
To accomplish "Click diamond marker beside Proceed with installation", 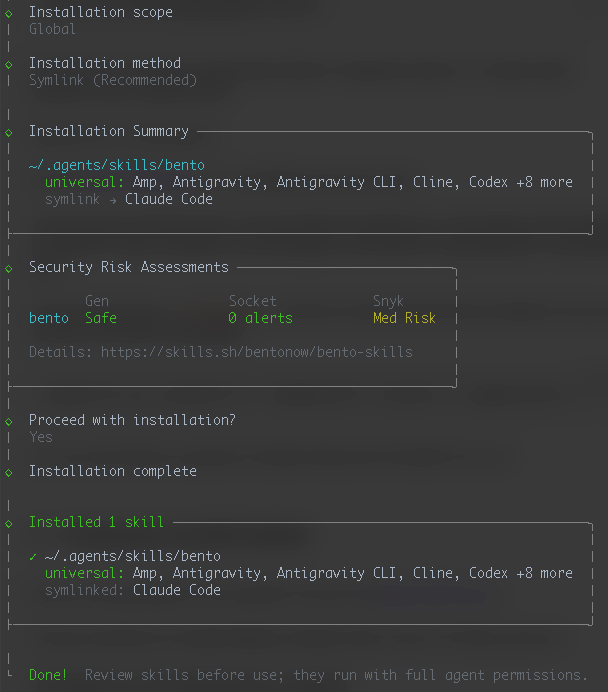I will click(9, 421).
